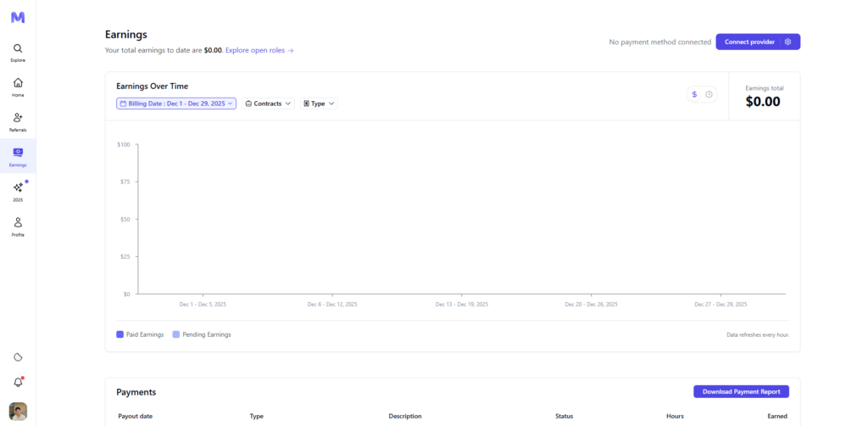The height and width of the screenshot is (426, 868).
Task: Click the Connect provider button
Action: (x=748, y=42)
